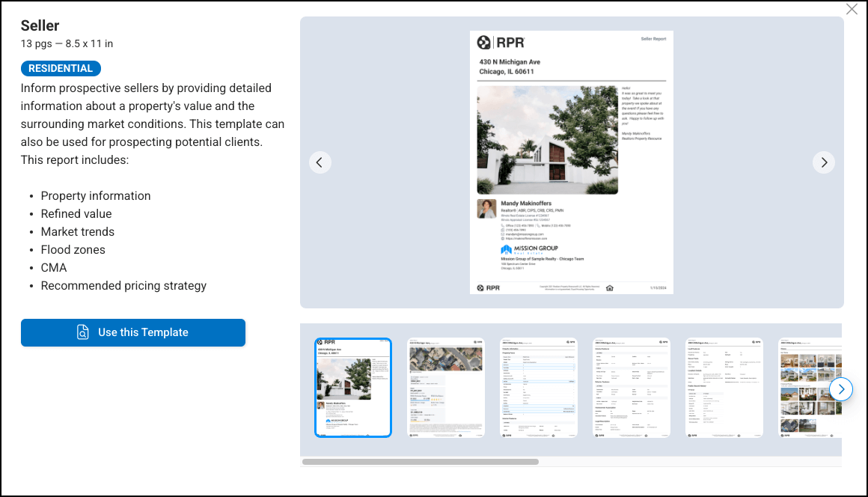868x497 pixels.
Task: Click the RPR logo in the page footer
Action: (x=489, y=287)
